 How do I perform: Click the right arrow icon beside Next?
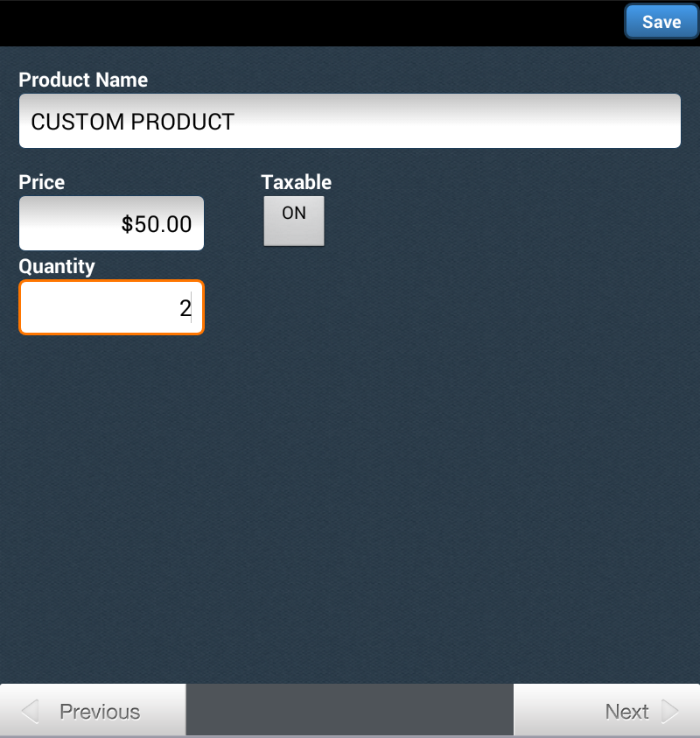click(670, 711)
